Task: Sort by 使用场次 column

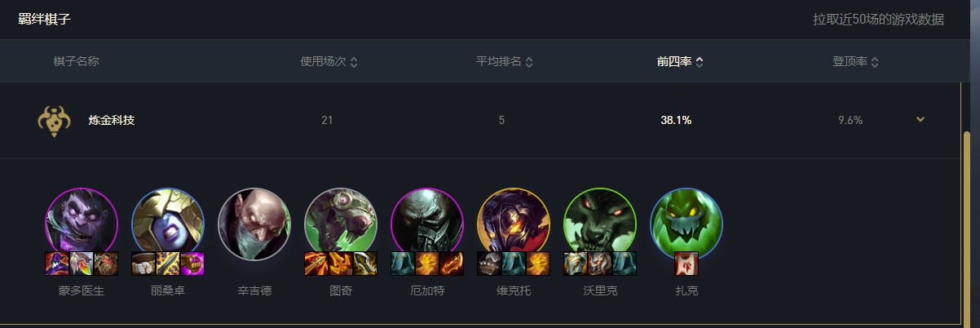Action: (329, 62)
